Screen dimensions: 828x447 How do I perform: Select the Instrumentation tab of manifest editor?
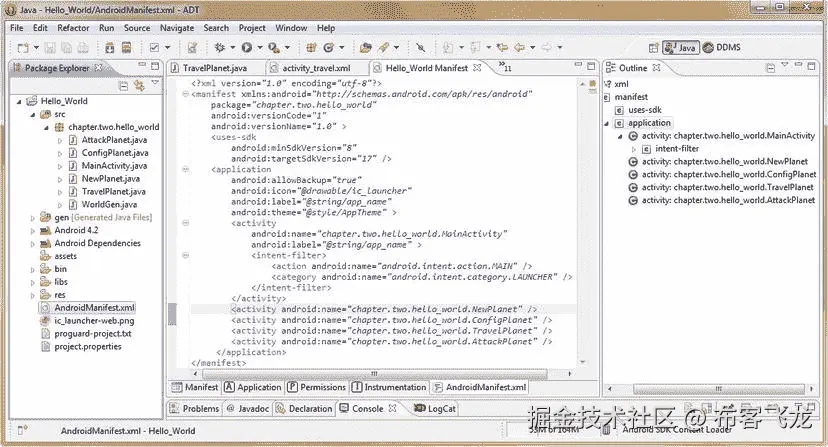(x=389, y=387)
